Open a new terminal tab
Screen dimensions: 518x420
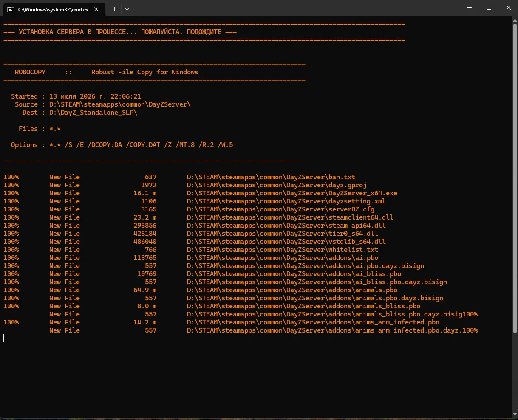(114, 9)
